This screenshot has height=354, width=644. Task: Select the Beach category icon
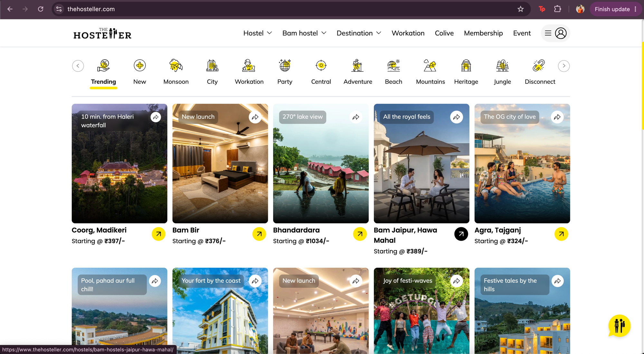click(393, 65)
